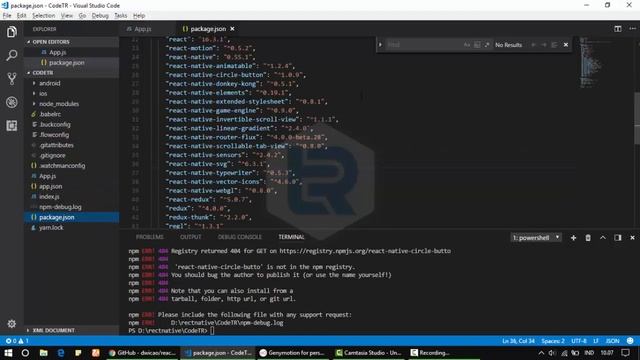Open the File menu
Image resolution: width=640 pixels, height=360 pixels.
(7, 16)
